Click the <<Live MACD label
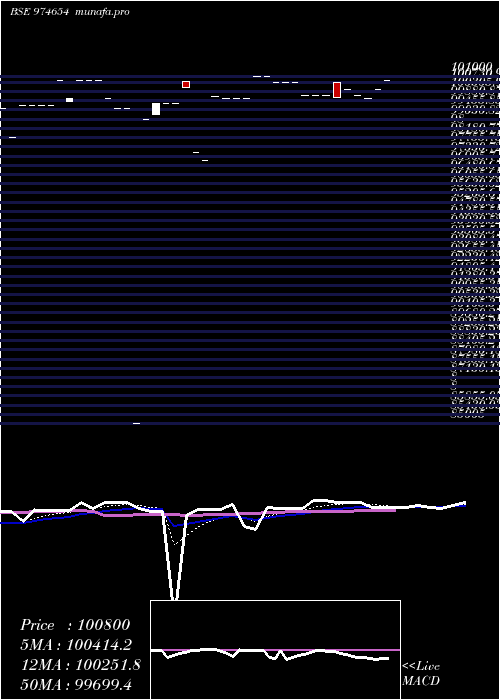Viewport: 500px width, 700px height. [x=421, y=674]
